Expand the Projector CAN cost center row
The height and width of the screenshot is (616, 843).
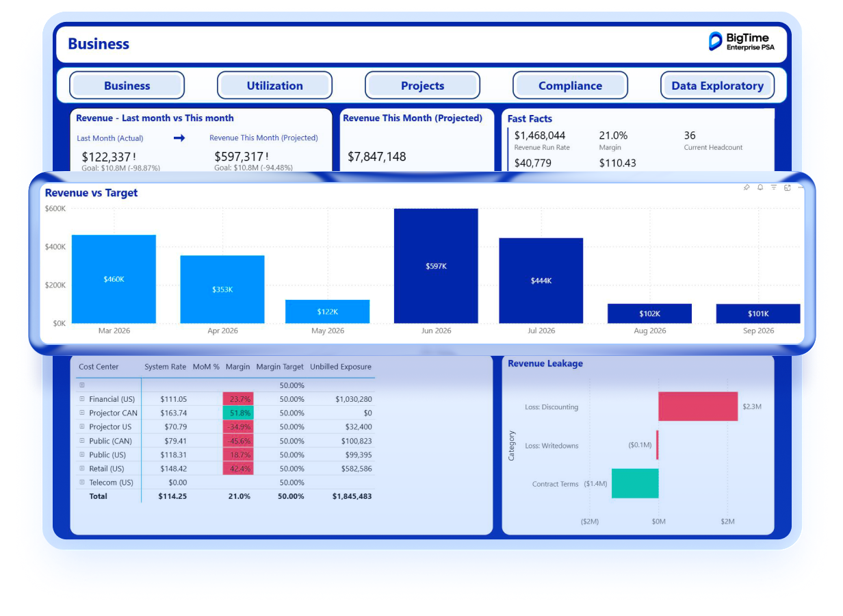82,413
